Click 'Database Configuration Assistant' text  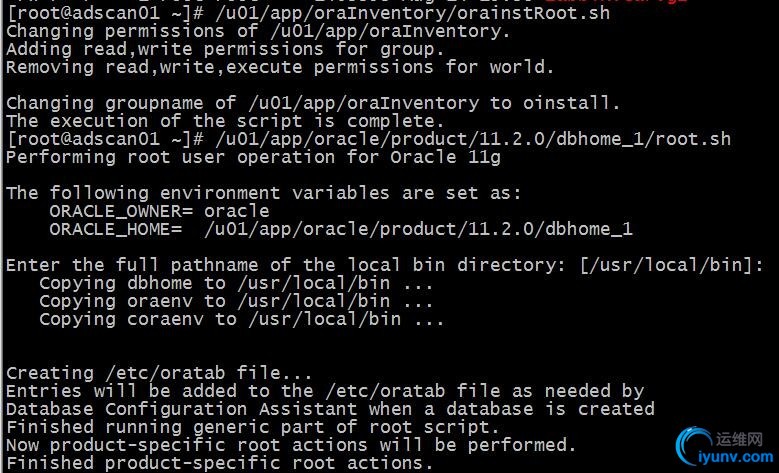tap(181, 409)
